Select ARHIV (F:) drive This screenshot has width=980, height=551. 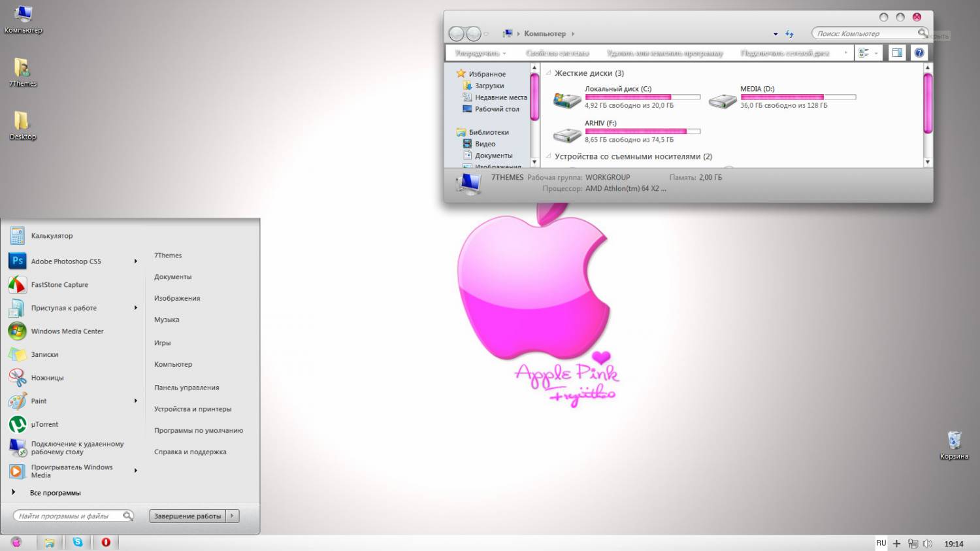pyautogui.click(x=627, y=131)
